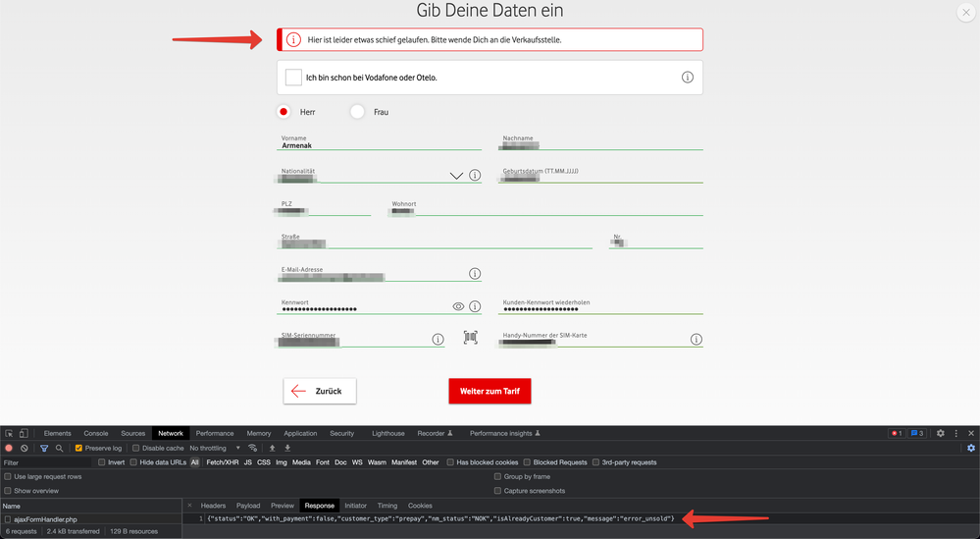Open the request Payload tab
This screenshot has width=980, height=539.
248,506
